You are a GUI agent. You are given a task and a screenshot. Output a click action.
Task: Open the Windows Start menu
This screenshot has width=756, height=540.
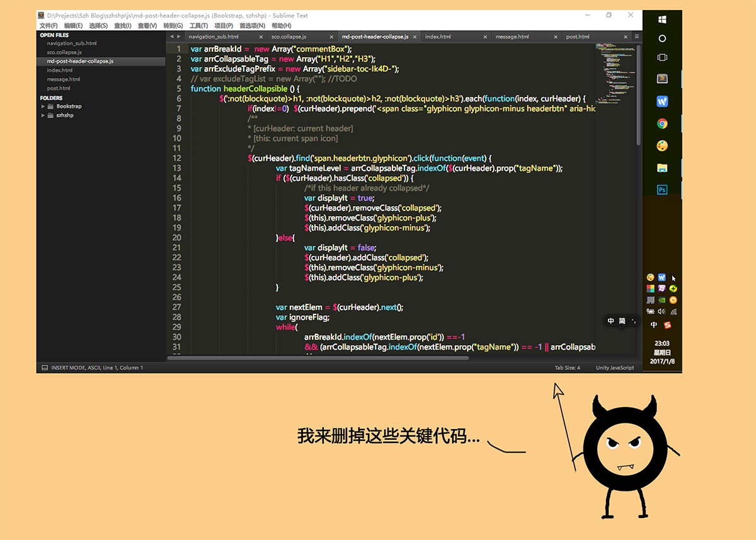click(x=662, y=20)
